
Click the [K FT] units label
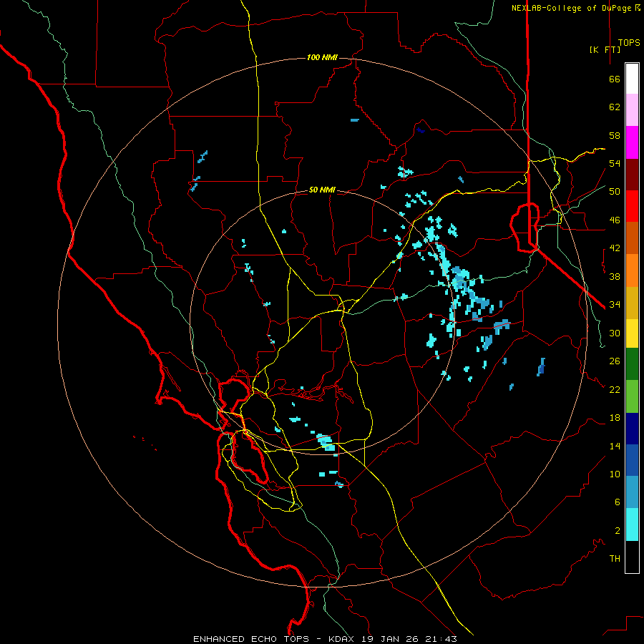pyautogui.click(x=605, y=49)
